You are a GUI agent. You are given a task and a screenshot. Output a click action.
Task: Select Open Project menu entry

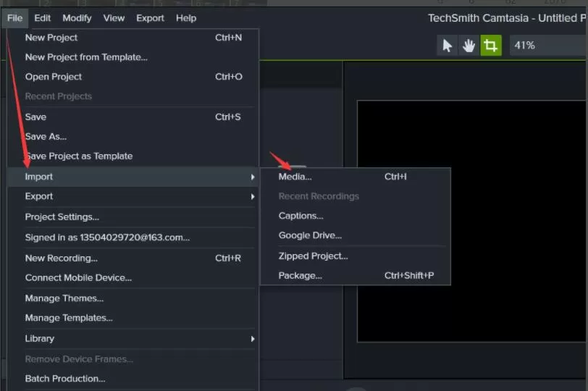click(x=133, y=77)
